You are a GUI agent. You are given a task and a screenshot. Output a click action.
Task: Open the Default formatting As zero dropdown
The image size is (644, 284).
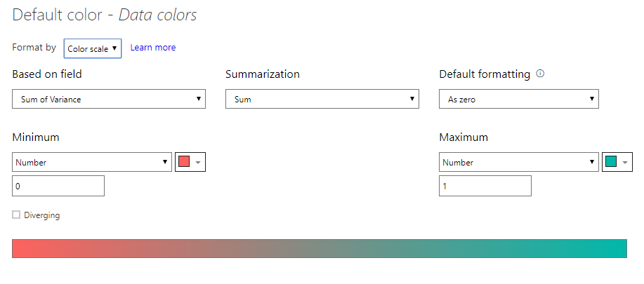[519, 99]
